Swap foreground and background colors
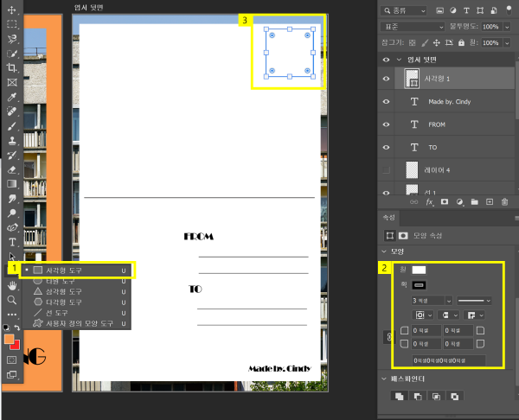Image resolution: width=519 pixels, height=420 pixels. click(17, 328)
